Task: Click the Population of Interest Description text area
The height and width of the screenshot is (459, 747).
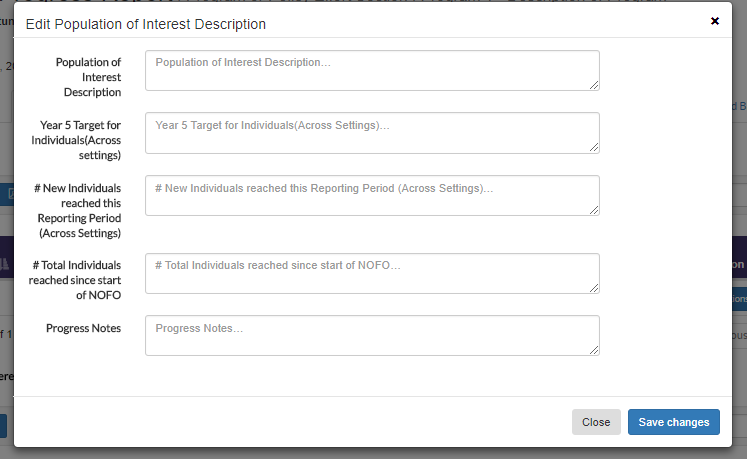Action: [x=372, y=70]
